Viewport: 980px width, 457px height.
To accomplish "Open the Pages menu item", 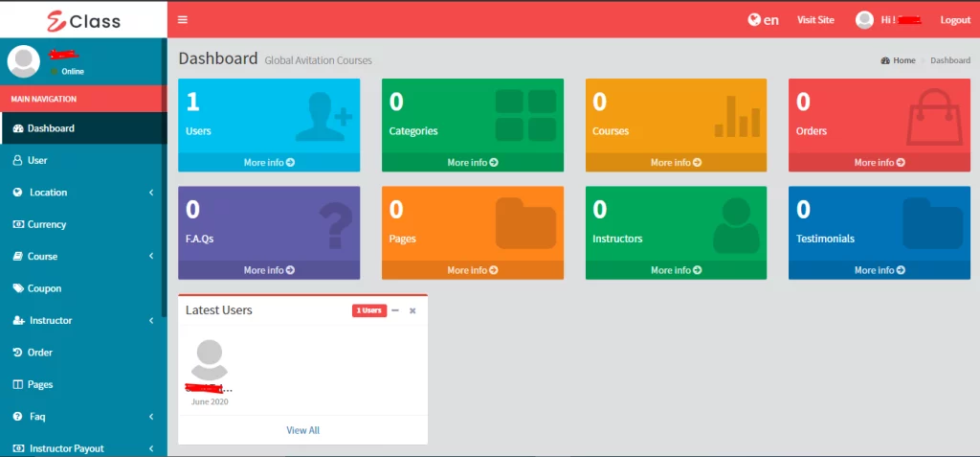I will pyautogui.click(x=83, y=384).
